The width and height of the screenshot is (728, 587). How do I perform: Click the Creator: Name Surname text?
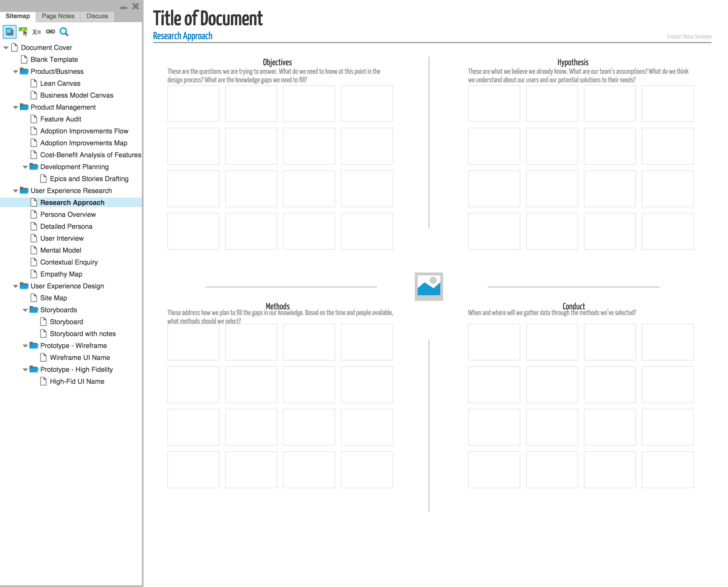(689, 37)
